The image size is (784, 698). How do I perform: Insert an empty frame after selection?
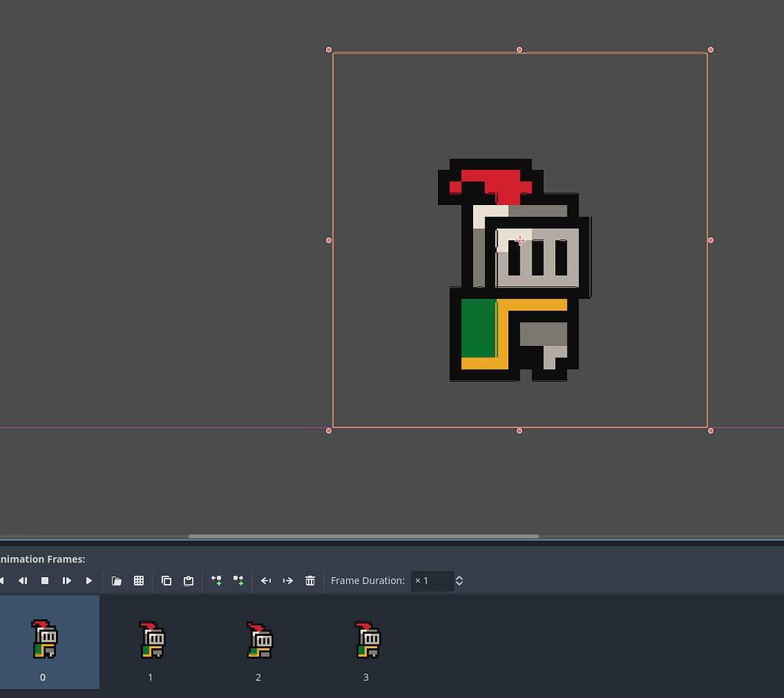coord(238,581)
